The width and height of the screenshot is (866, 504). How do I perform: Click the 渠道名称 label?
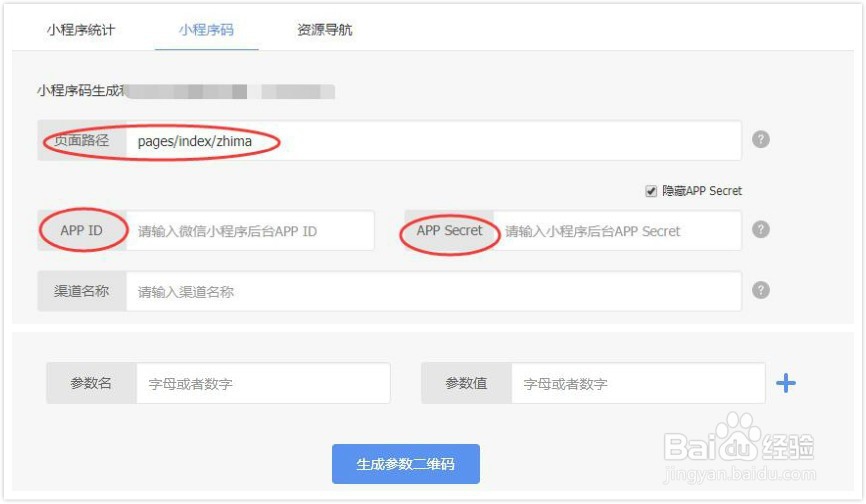point(82,291)
